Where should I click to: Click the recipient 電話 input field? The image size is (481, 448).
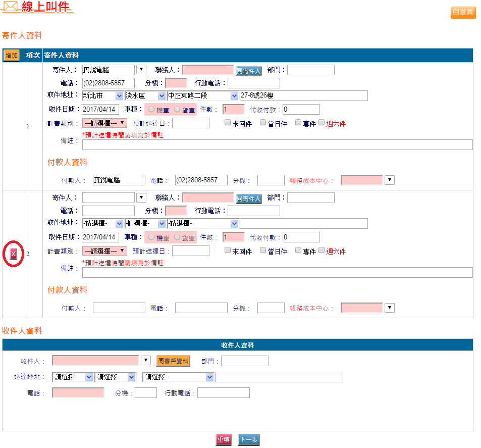click(78, 393)
